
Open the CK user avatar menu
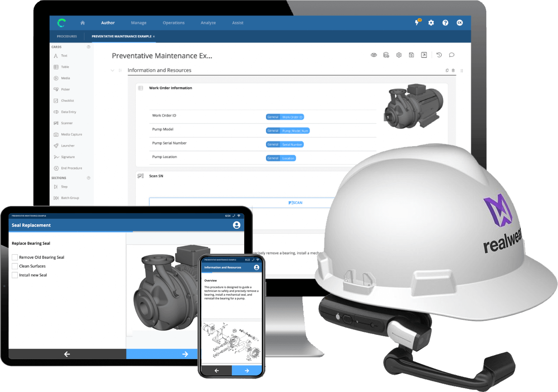coord(460,23)
